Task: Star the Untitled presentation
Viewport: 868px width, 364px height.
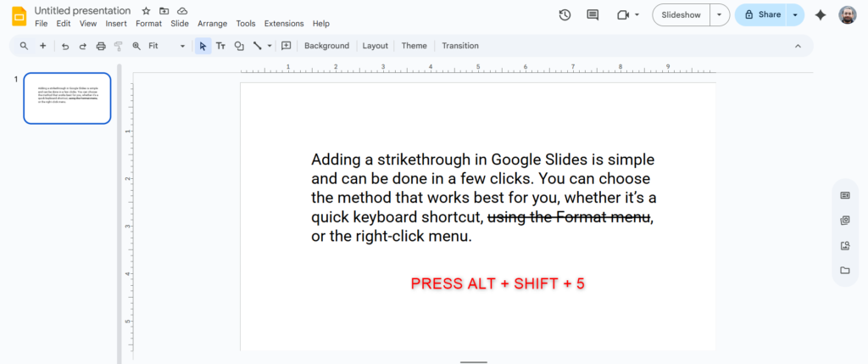Action: click(x=146, y=10)
